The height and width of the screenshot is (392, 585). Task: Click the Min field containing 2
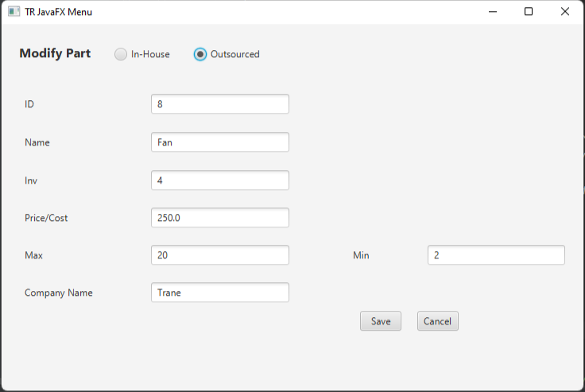tap(496, 255)
